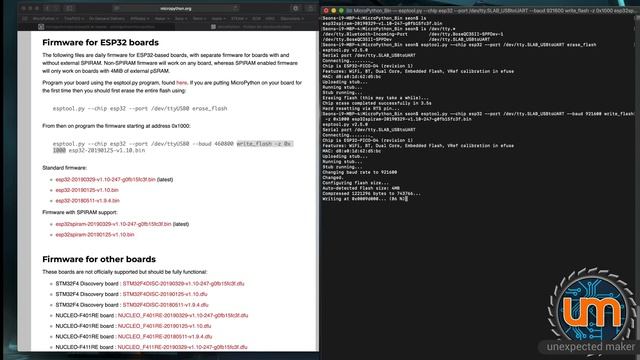Click the Terminal title bar folder icon

coord(349,11)
